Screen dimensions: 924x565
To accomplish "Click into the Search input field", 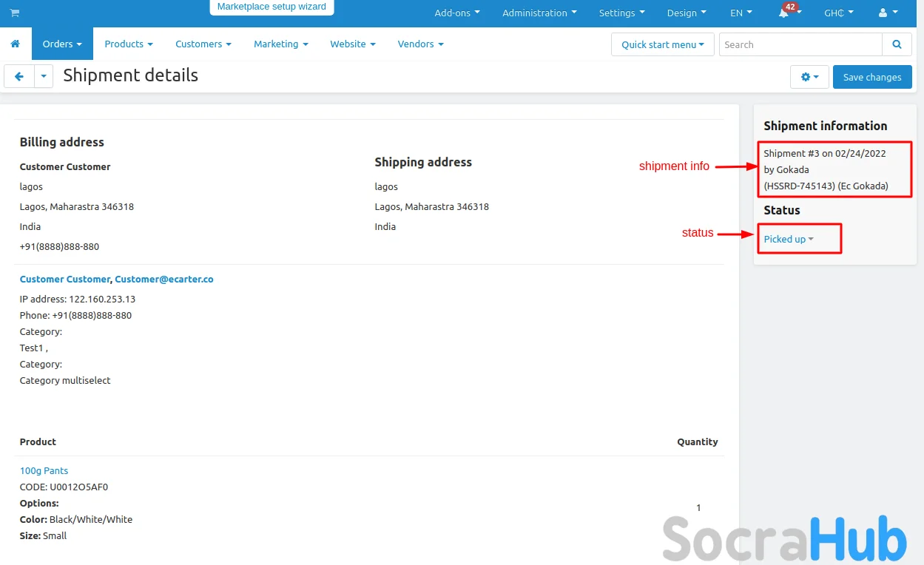I will coord(800,44).
